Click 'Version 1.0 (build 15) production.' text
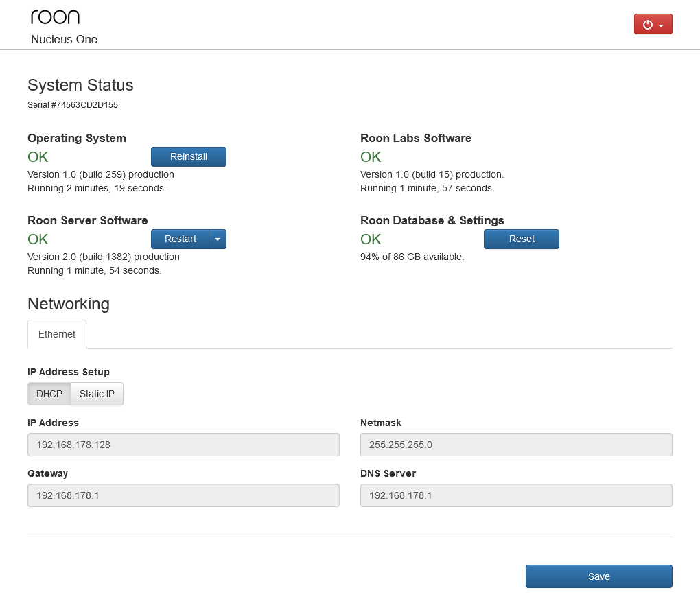This screenshot has width=700, height=601. (432, 174)
